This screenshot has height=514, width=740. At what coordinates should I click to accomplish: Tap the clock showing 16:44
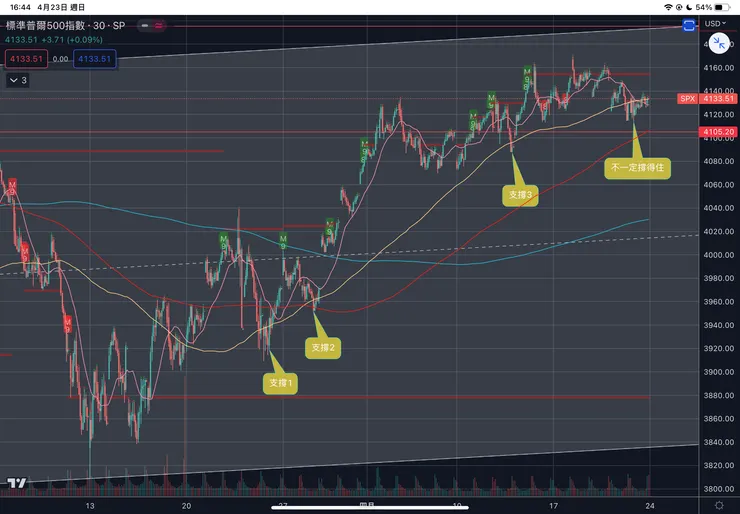[20, 7]
